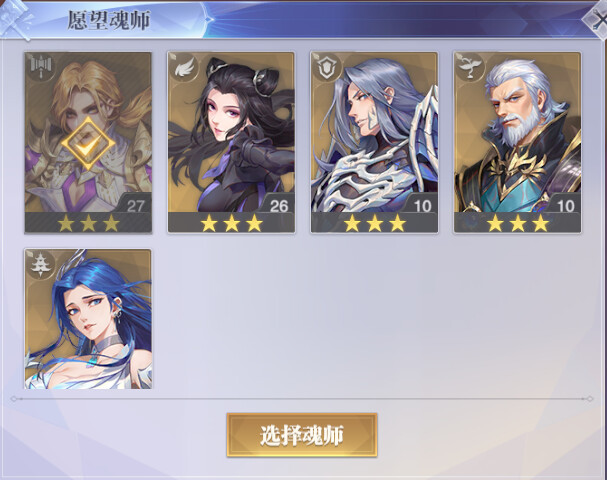Screen dimensions: 607x480
Task: Click the level 26 badge on black-haired card
Action: pos(277,204)
